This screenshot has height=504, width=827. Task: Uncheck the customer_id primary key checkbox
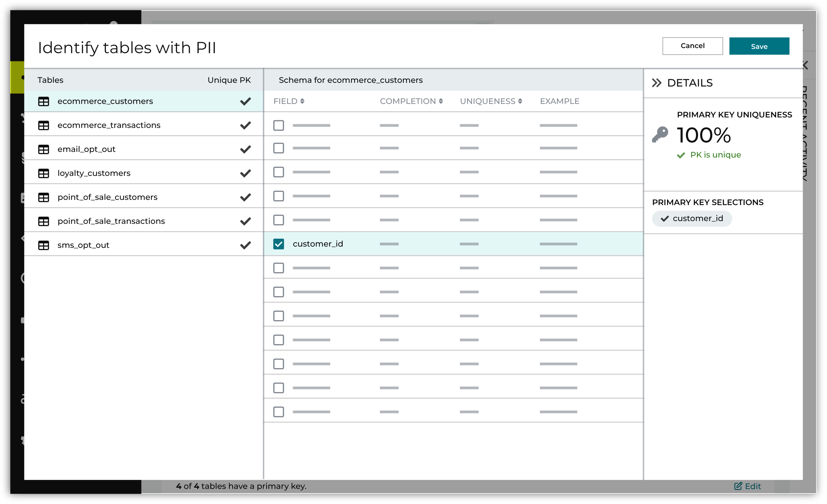pos(278,244)
